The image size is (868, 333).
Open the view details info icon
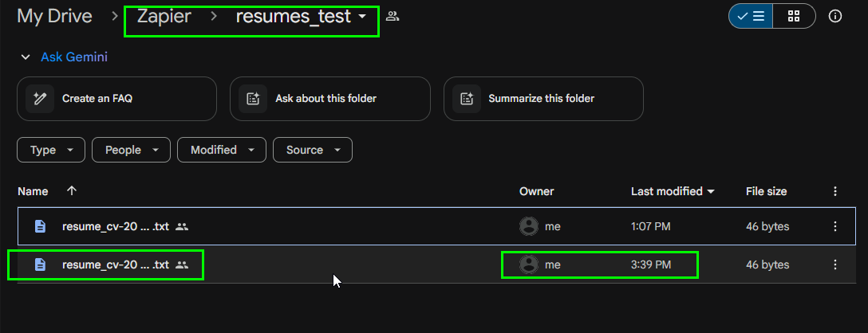tap(834, 16)
